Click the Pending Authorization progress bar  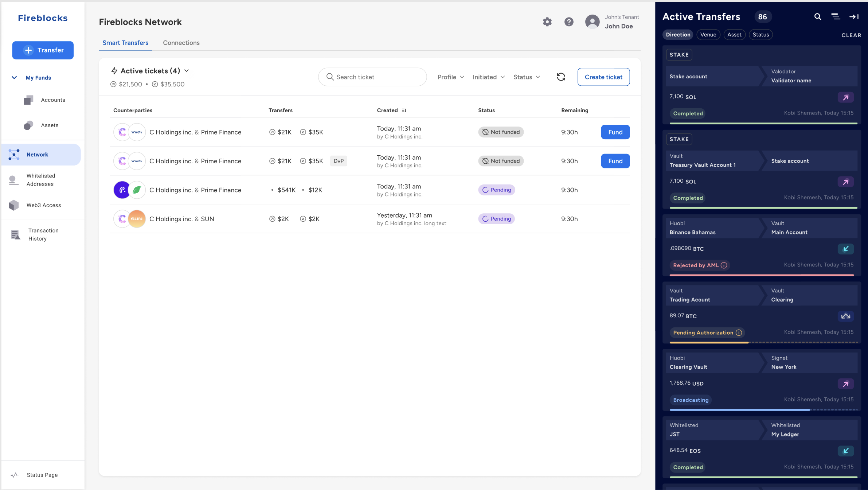pyautogui.click(x=763, y=343)
